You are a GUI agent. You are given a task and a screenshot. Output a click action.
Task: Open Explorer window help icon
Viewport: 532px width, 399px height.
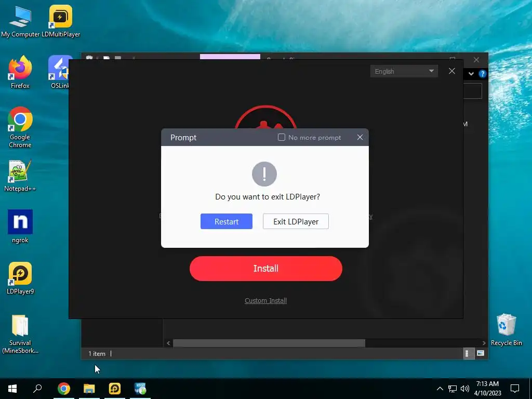click(483, 74)
